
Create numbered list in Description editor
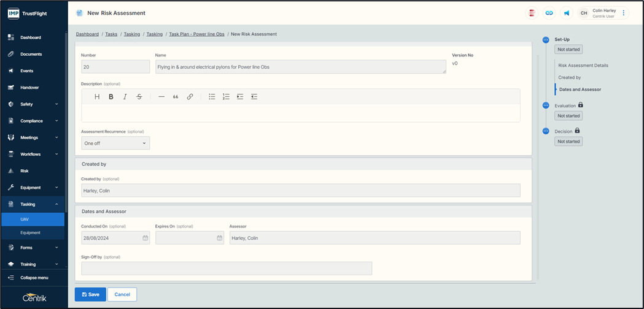click(x=226, y=97)
